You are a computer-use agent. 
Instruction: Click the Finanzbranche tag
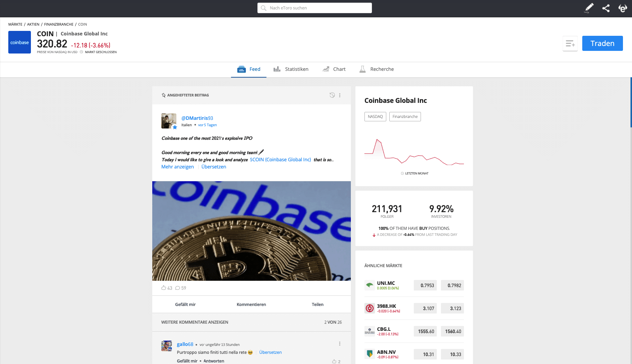(x=405, y=117)
